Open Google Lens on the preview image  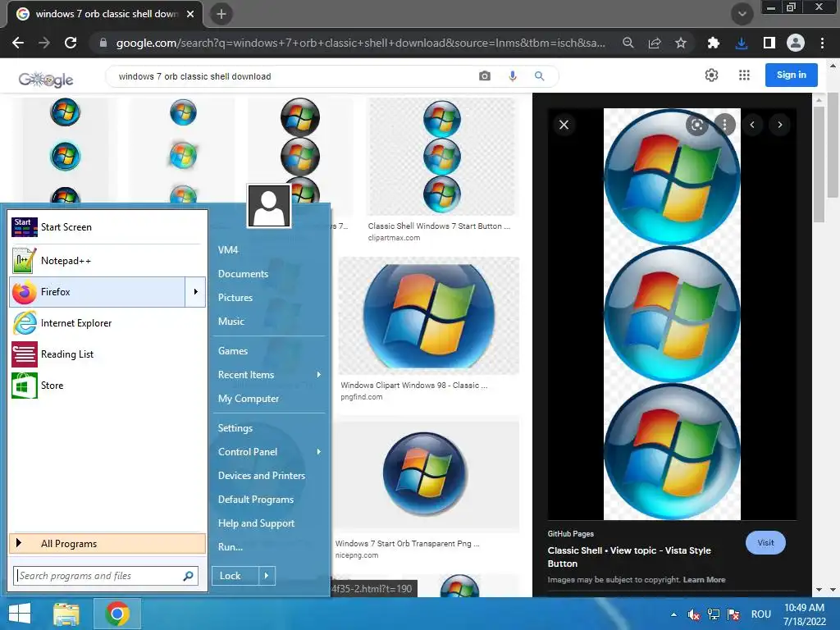click(x=697, y=125)
